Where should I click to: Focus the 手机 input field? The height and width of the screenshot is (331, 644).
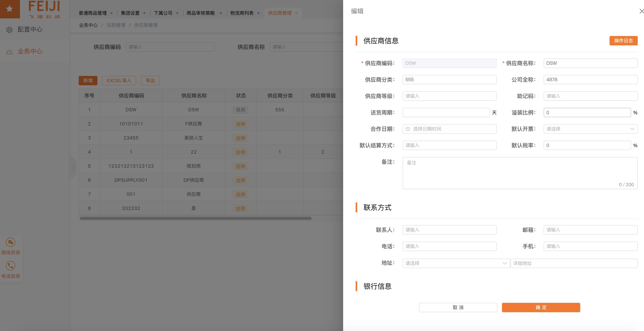(591, 246)
